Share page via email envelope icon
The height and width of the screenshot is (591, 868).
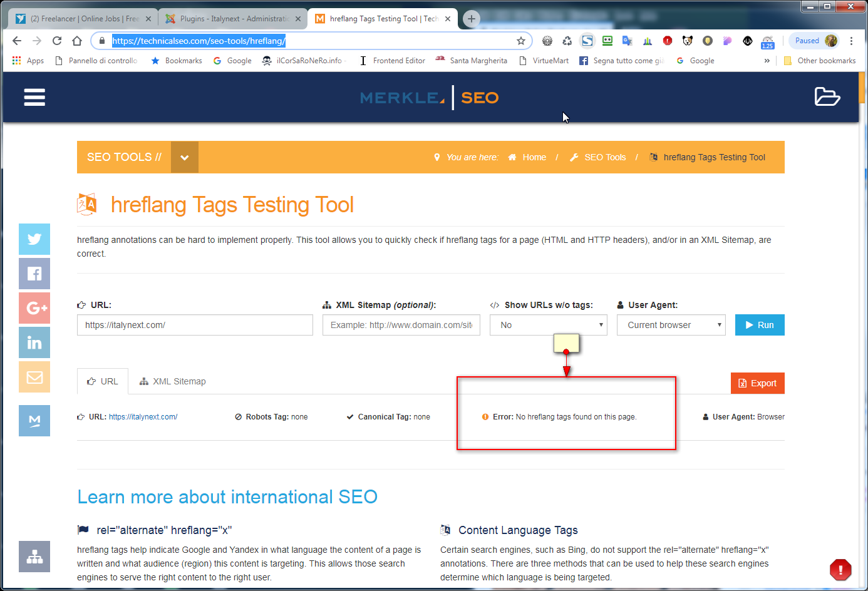[x=34, y=377]
